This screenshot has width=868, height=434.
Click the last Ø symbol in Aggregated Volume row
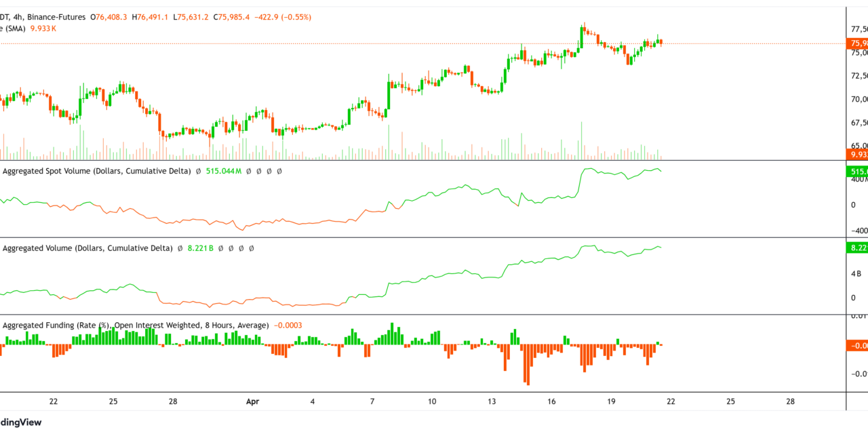pyautogui.click(x=250, y=248)
